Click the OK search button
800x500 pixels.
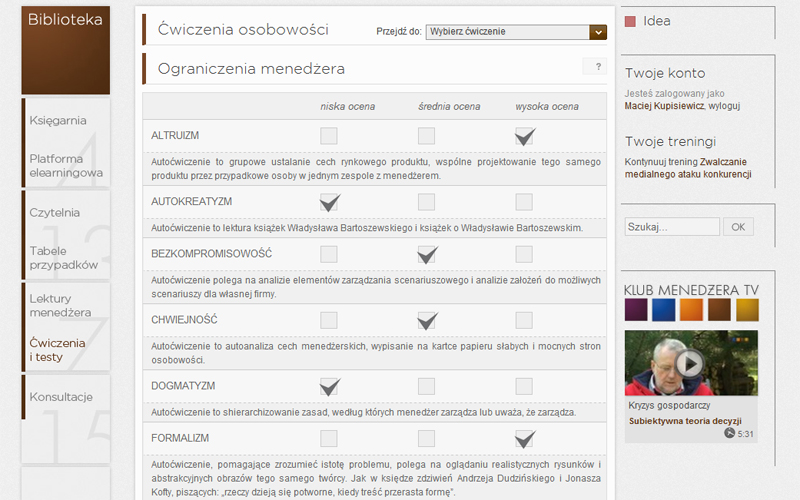(738, 227)
